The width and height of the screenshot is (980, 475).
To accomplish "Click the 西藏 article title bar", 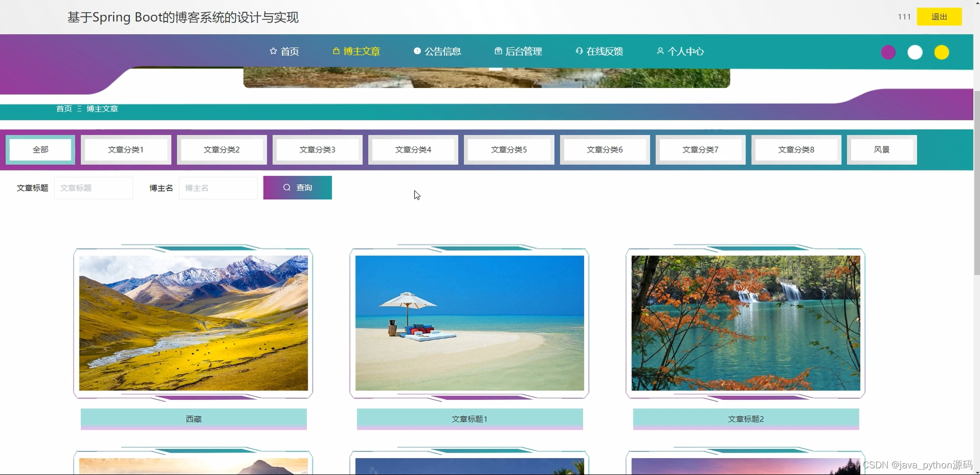I will (x=194, y=419).
